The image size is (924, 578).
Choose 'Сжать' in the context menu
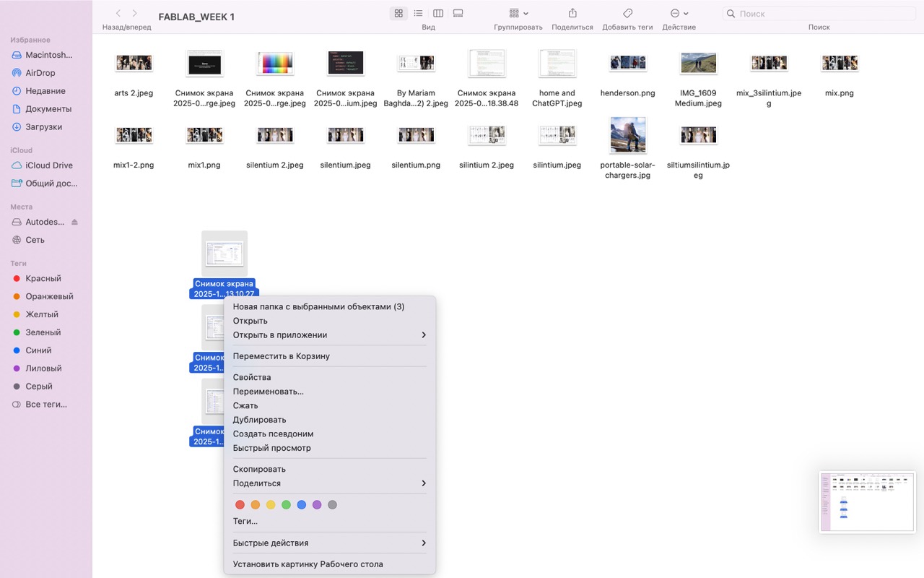click(245, 405)
